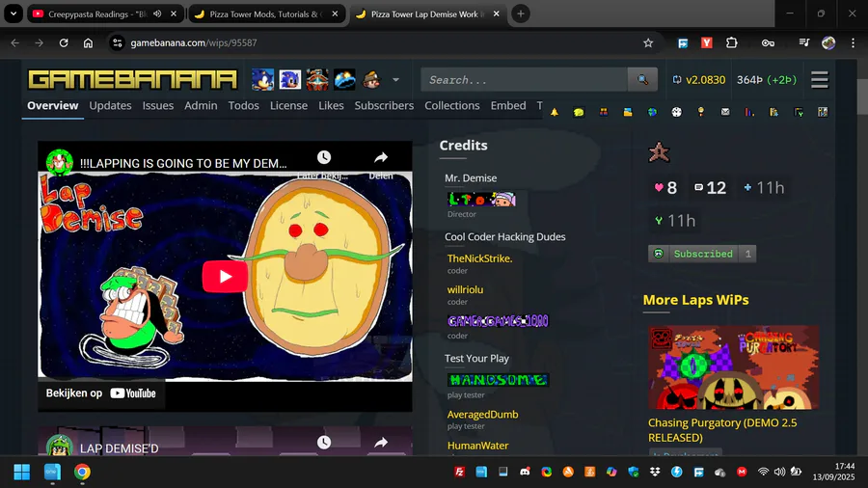The height and width of the screenshot is (488, 868).
Task: Open Chasing Purgatory (DEMO 2.5 RELEASED) title link
Action: (x=722, y=430)
